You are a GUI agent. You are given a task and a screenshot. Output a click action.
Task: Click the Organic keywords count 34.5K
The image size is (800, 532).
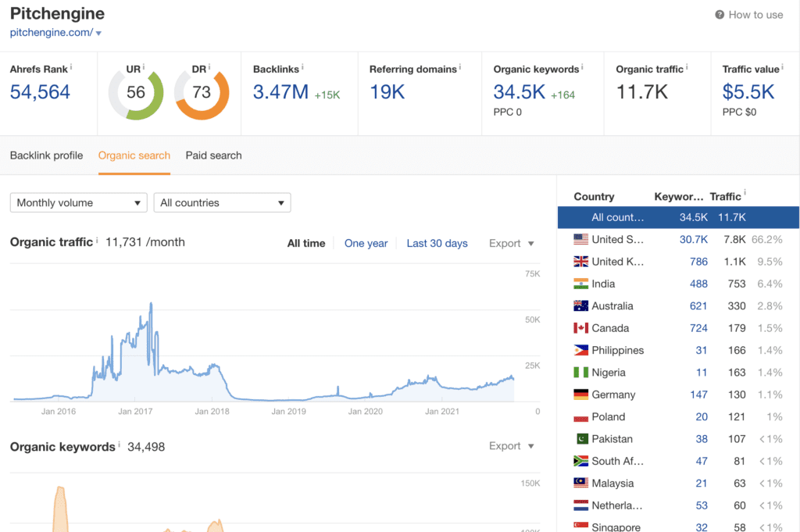(520, 92)
